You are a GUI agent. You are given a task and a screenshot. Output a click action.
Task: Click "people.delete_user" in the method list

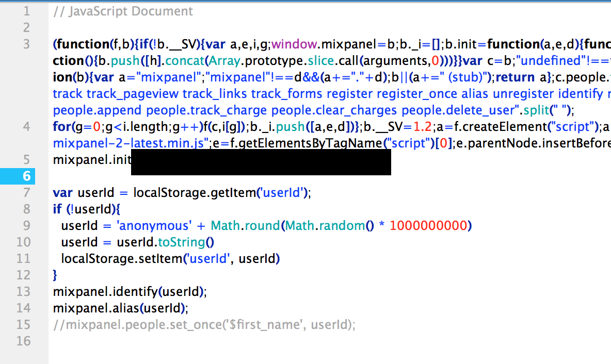click(x=458, y=110)
